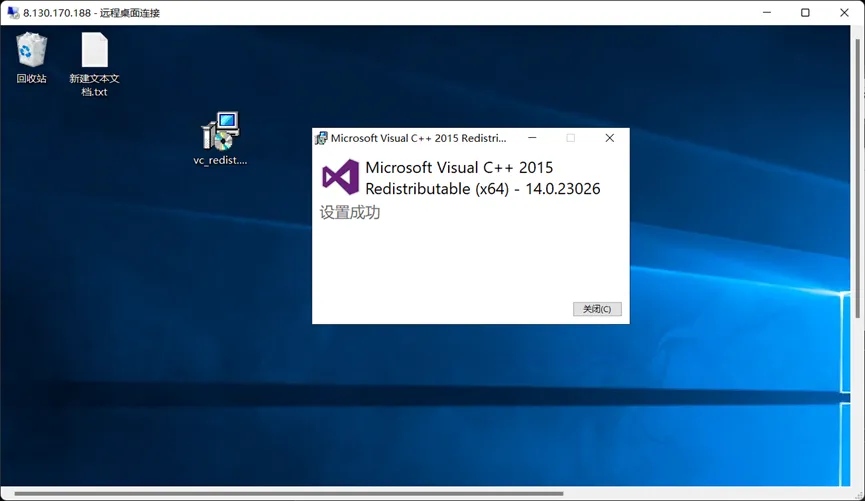The image size is (865, 501).
Task: Click the vertical scrollbar of the remote session
Action: click(857, 178)
